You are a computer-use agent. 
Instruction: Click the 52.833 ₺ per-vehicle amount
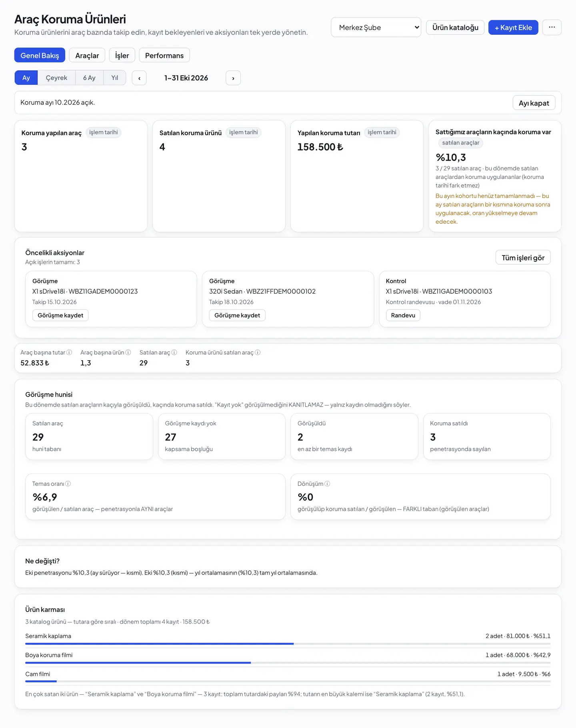click(x=35, y=363)
